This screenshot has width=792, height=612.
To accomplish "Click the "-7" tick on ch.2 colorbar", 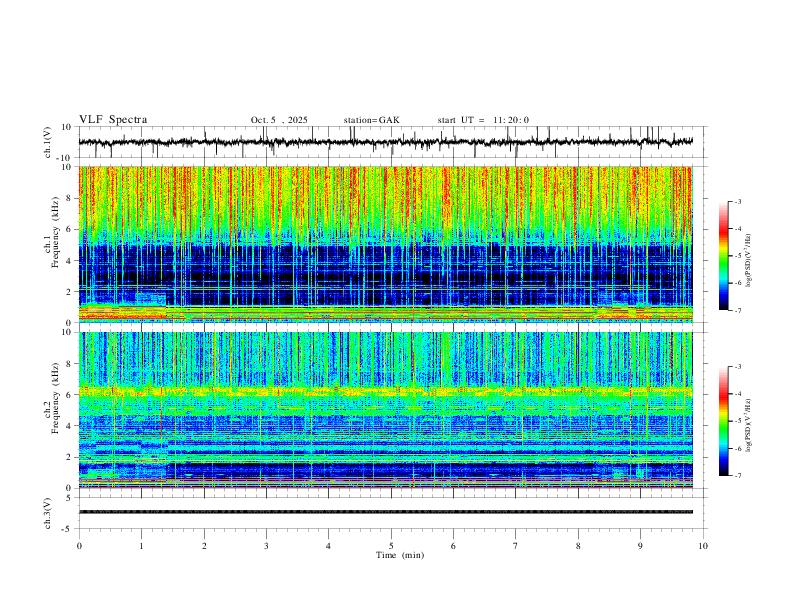I will [737, 475].
